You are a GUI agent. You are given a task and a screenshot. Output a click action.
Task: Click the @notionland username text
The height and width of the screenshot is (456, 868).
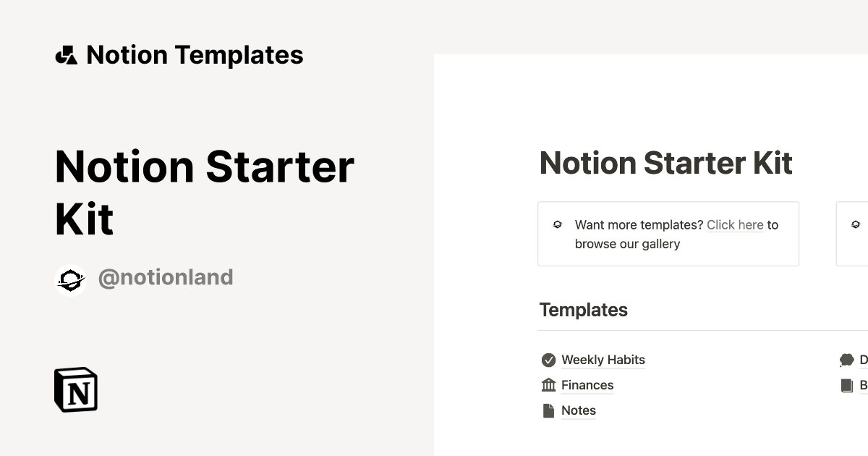click(x=166, y=277)
